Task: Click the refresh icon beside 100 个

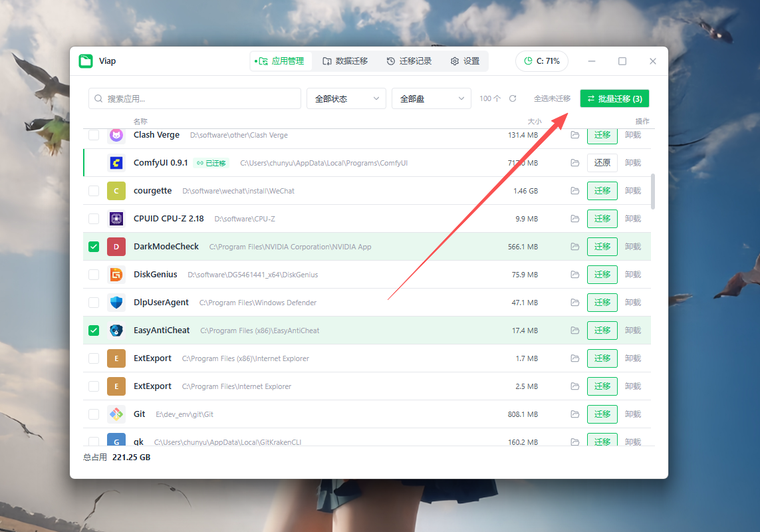Action: 513,98
